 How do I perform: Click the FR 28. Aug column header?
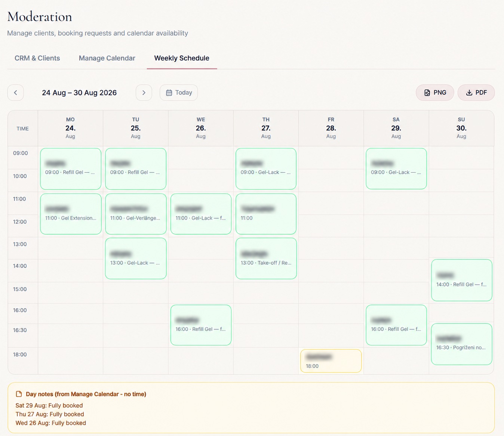331,128
